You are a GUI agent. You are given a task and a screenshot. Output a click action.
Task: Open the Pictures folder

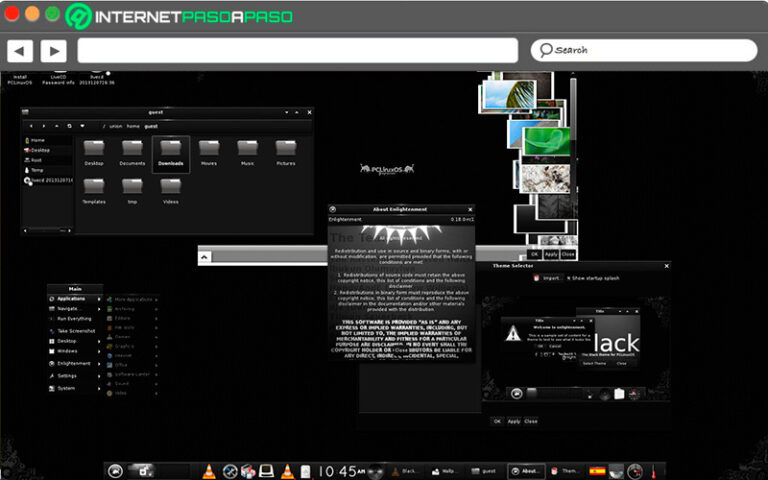click(x=286, y=152)
